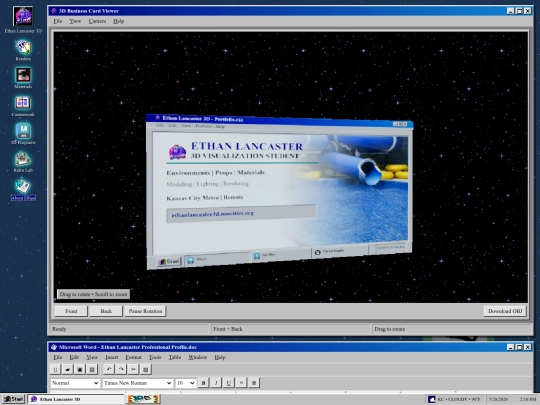Click the 3D Business Card Viewer title icon
This screenshot has height=405, width=540.
[54, 11]
